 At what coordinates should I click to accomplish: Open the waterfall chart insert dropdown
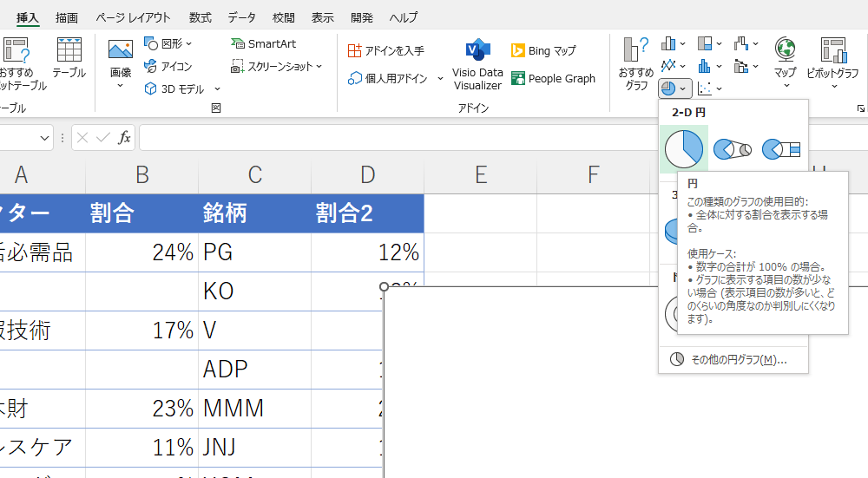[746, 43]
